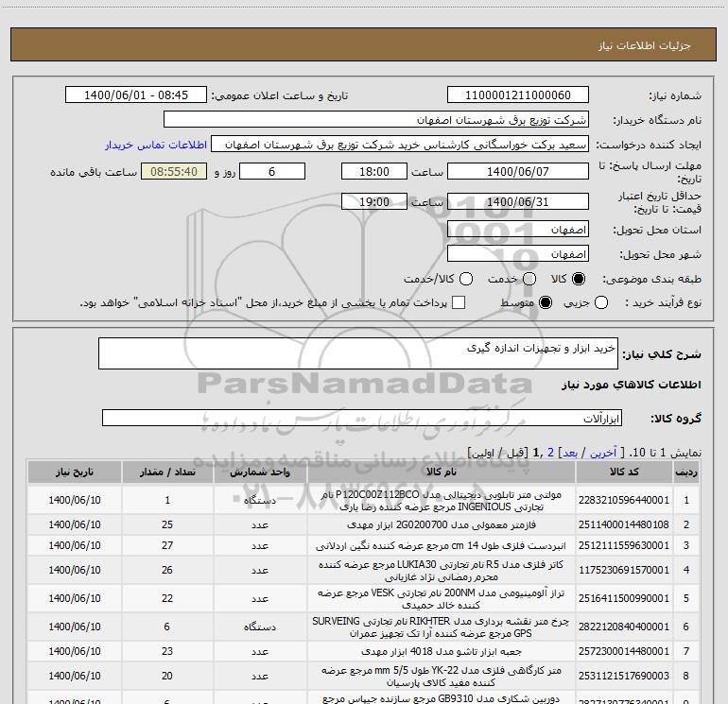728x704 pixels.
Task: Click item code 251211559630001
Action: click(x=624, y=545)
